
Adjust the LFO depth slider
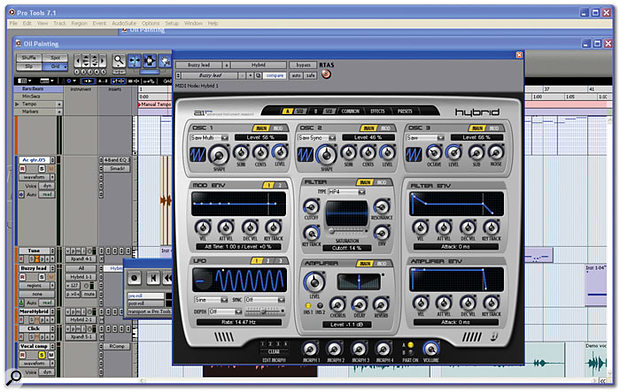[x=264, y=312]
